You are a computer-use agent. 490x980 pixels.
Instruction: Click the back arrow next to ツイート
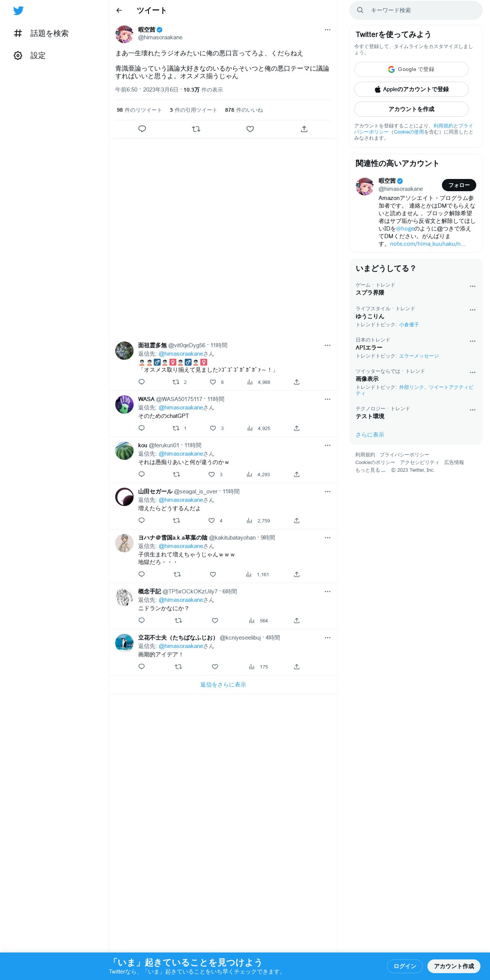tap(119, 10)
